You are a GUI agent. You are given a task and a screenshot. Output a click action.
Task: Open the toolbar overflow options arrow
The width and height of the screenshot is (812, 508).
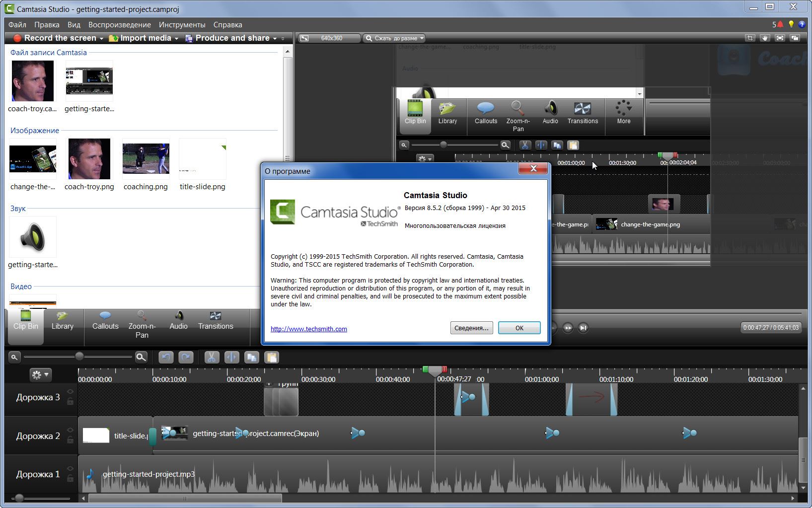coord(283,39)
